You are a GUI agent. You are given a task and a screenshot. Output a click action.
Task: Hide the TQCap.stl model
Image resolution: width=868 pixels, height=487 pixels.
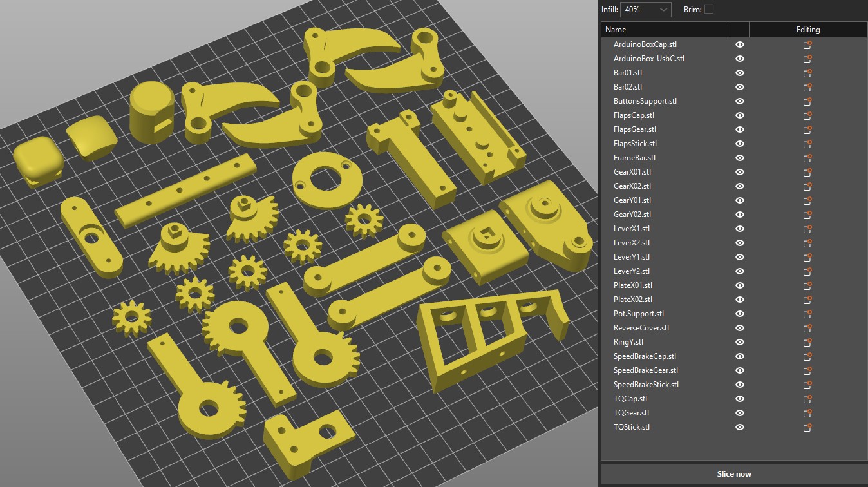click(x=740, y=399)
